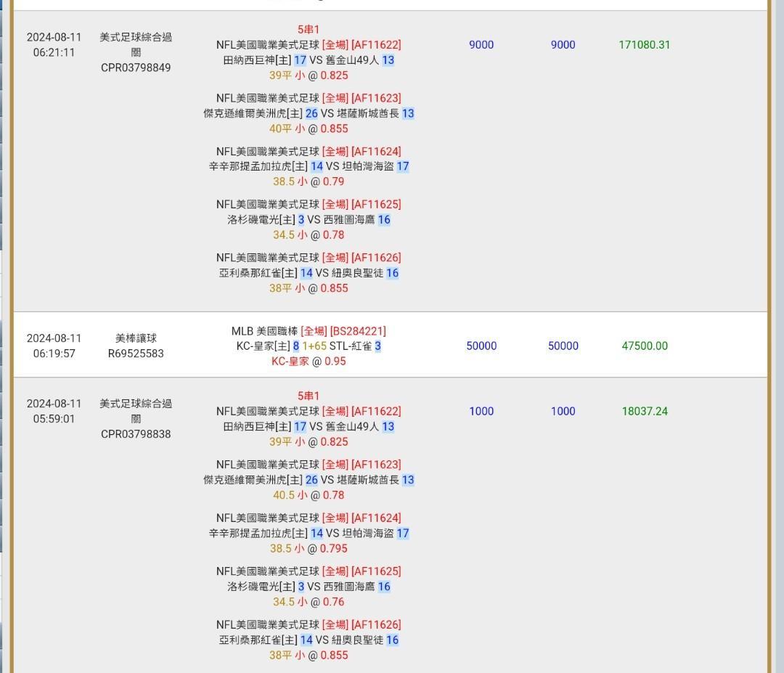Screen dimensions: 784x673
Task: Click the 40平 小 @ 0.855 odds line
Action: coord(309,129)
